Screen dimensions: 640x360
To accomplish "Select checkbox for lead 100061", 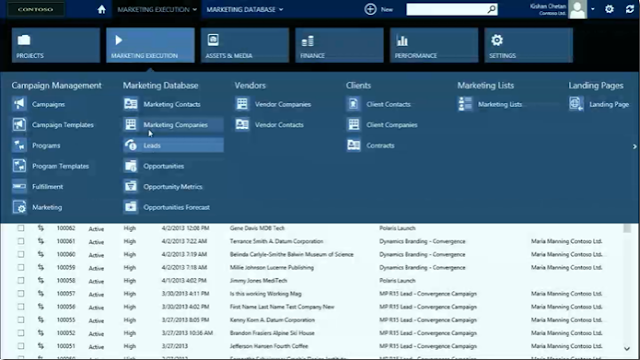I will pos(21,241).
